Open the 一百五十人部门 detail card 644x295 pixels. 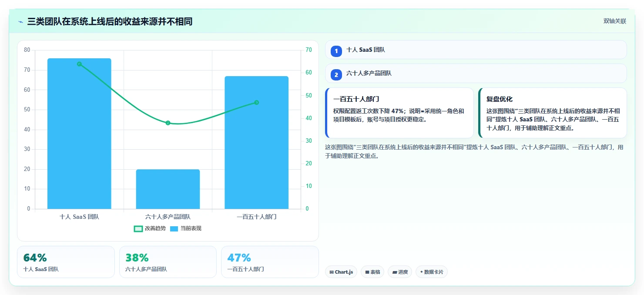coord(399,113)
